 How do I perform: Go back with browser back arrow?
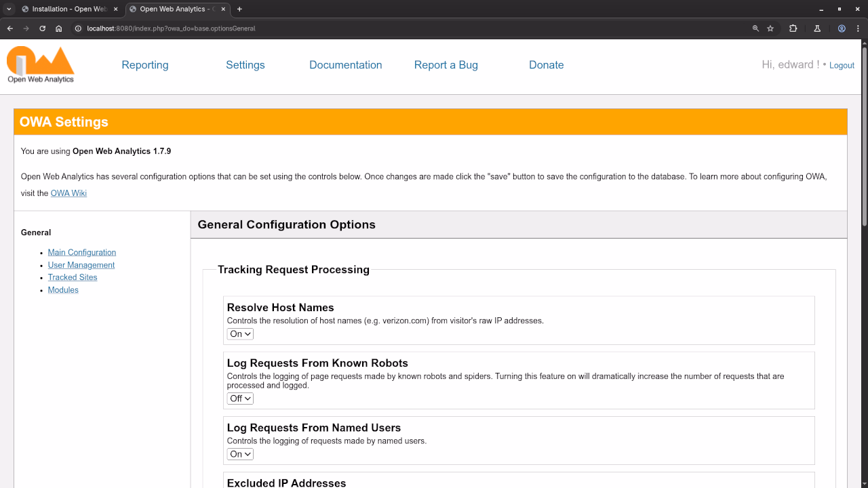coord(10,28)
